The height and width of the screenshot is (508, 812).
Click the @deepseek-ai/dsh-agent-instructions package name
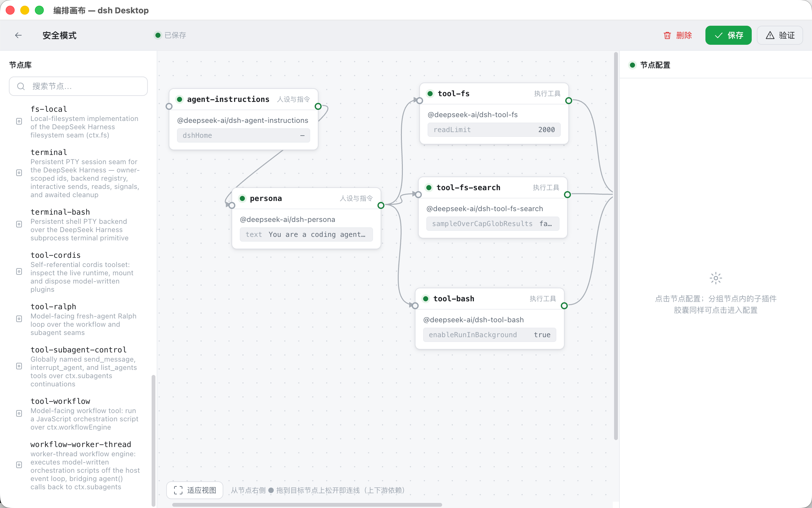(x=243, y=120)
